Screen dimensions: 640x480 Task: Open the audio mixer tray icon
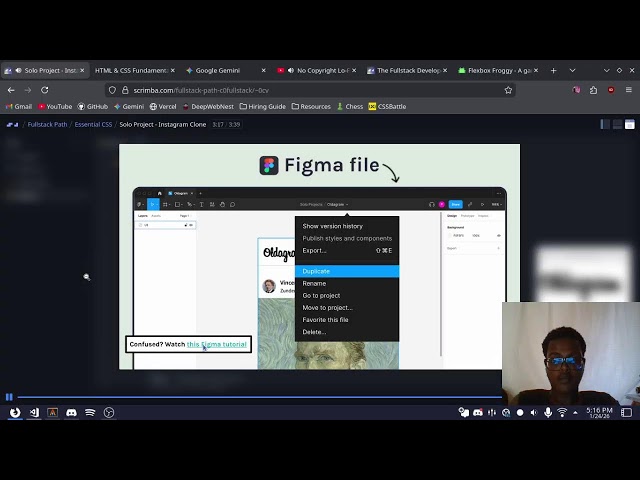[x=492, y=413]
